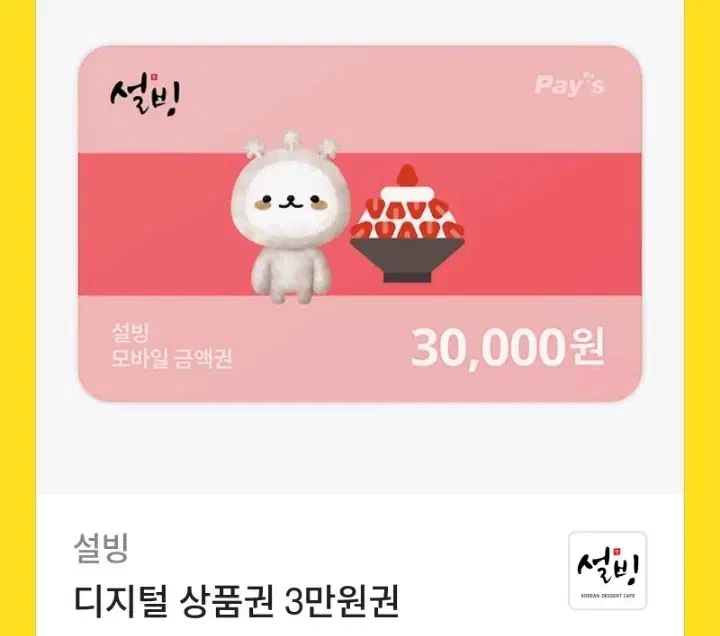Click the dark bowl base of the bingsu
Screen dimensions: 720x636
tap(407, 260)
